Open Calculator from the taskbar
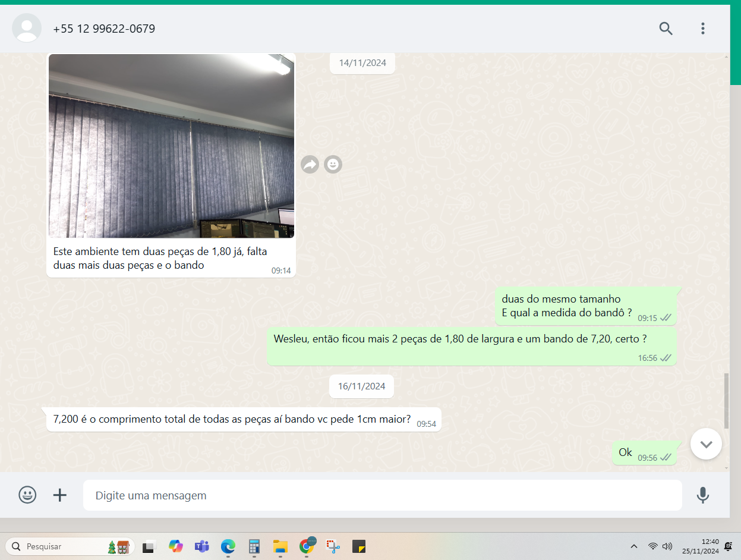The width and height of the screenshot is (741, 560). pos(254,546)
